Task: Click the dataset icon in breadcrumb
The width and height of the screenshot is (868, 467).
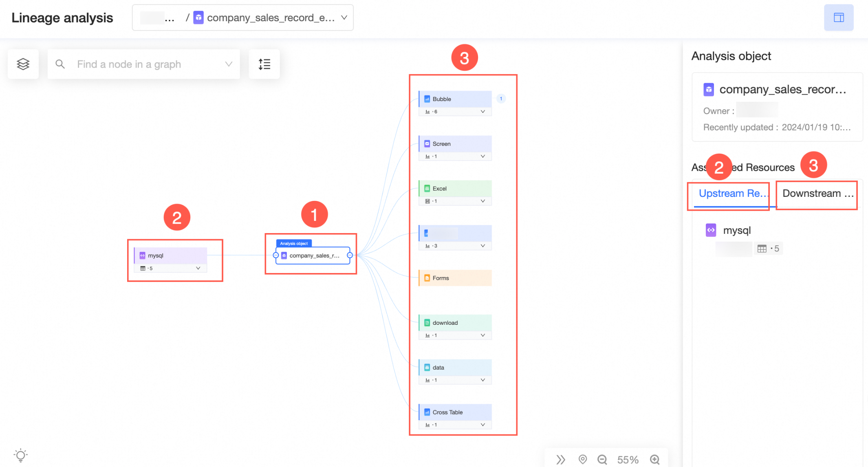Action: (198, 18)
